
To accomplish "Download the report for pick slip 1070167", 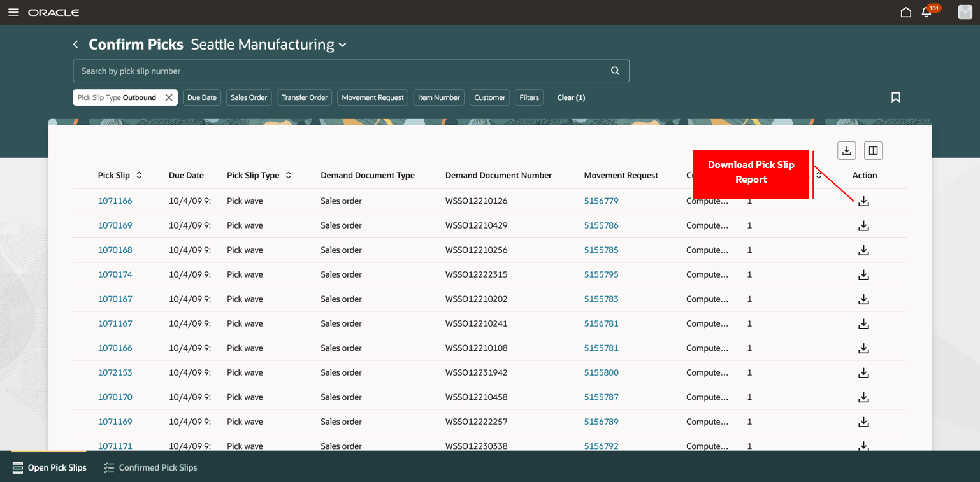I will (863, 299).
